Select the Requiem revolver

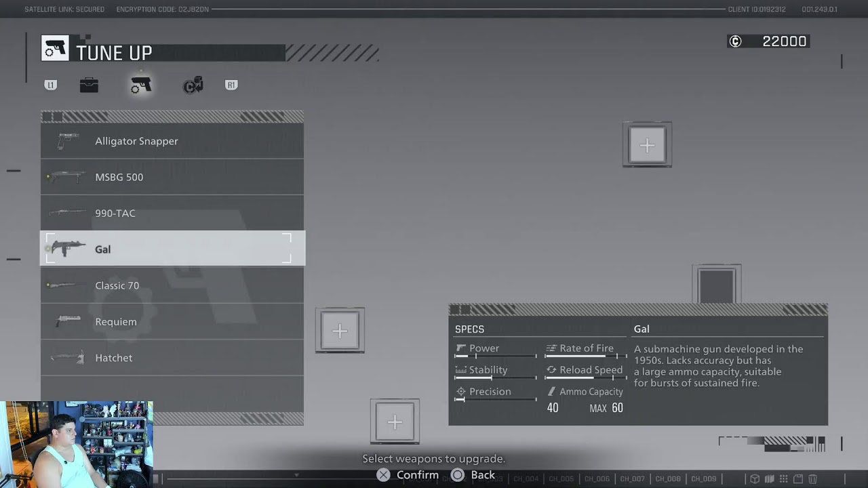coord(172,321)
